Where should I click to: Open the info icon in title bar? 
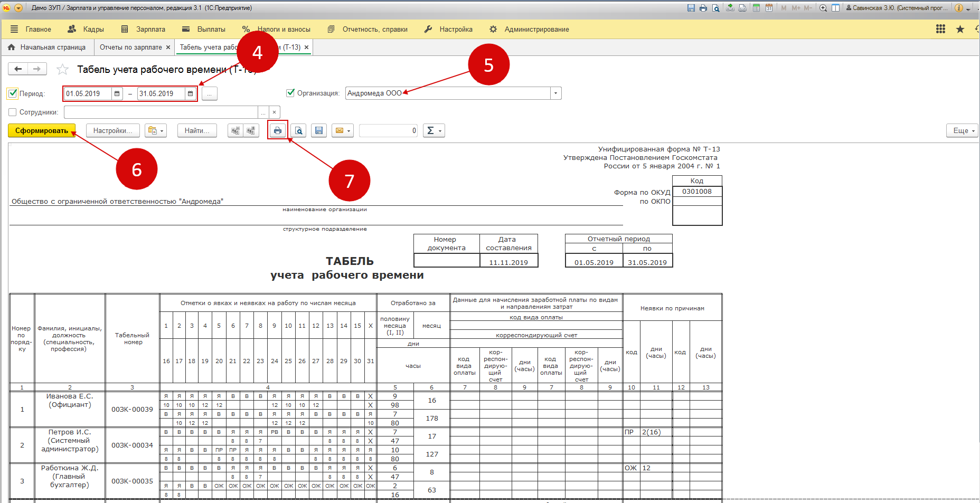[x=959, y=8]
